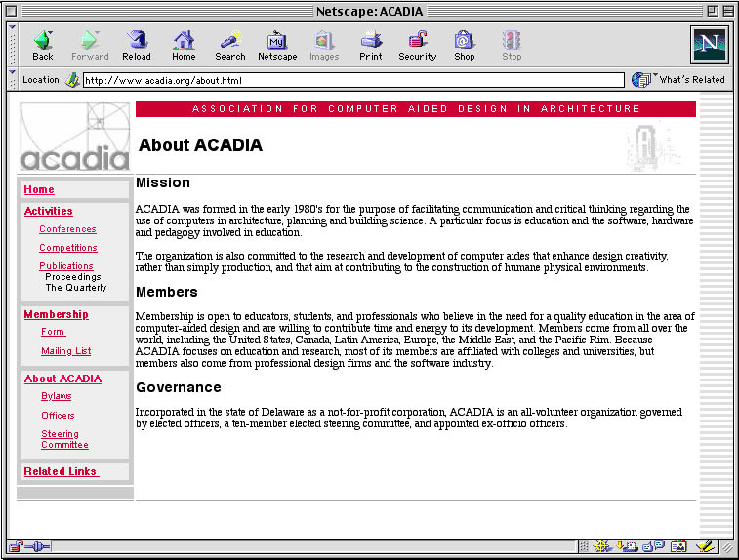Image resolution: width=739 pixels, height=560 pixels.
Task: Open Mail inbox from the component bar
Action: (x=627, y=546)
